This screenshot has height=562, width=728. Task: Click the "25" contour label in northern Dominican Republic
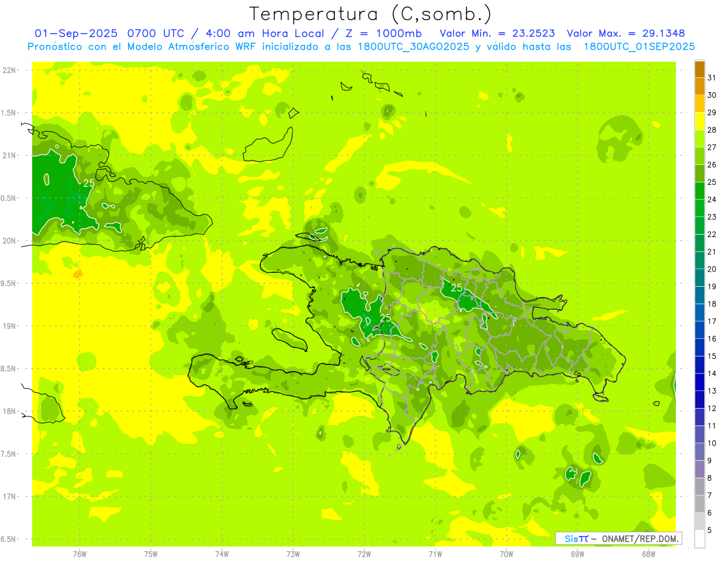tap(457, 287)
